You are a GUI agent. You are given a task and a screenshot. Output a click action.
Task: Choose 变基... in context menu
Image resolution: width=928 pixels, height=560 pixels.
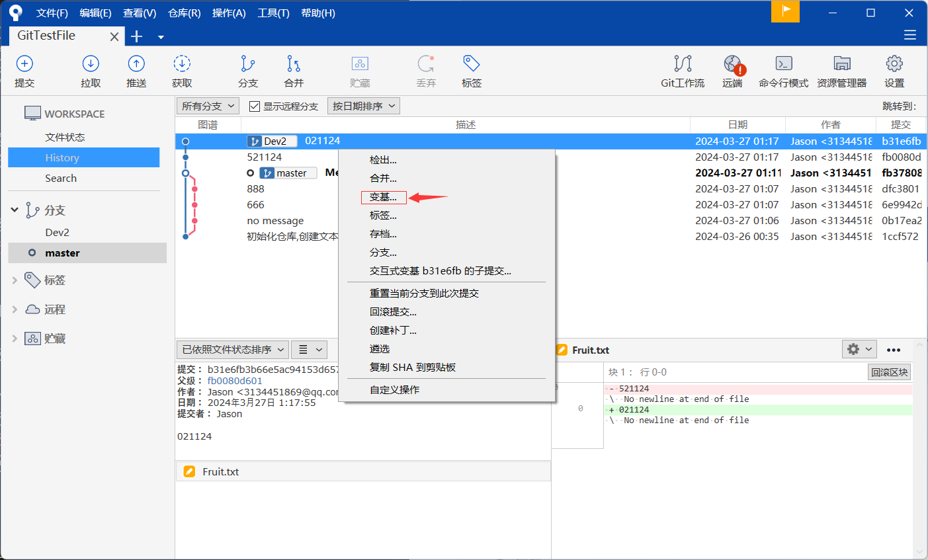pyautogui.click(x=383, y=197)
